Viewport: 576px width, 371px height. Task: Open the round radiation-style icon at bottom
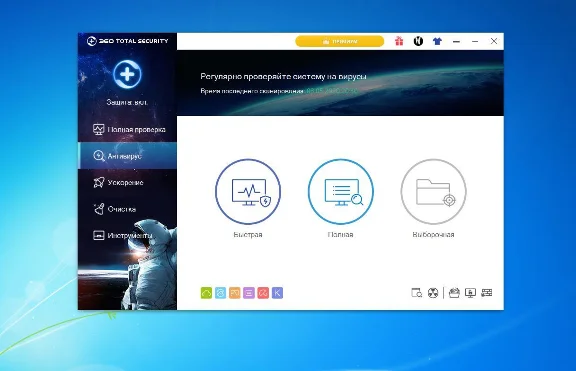[x=433, y=293]
